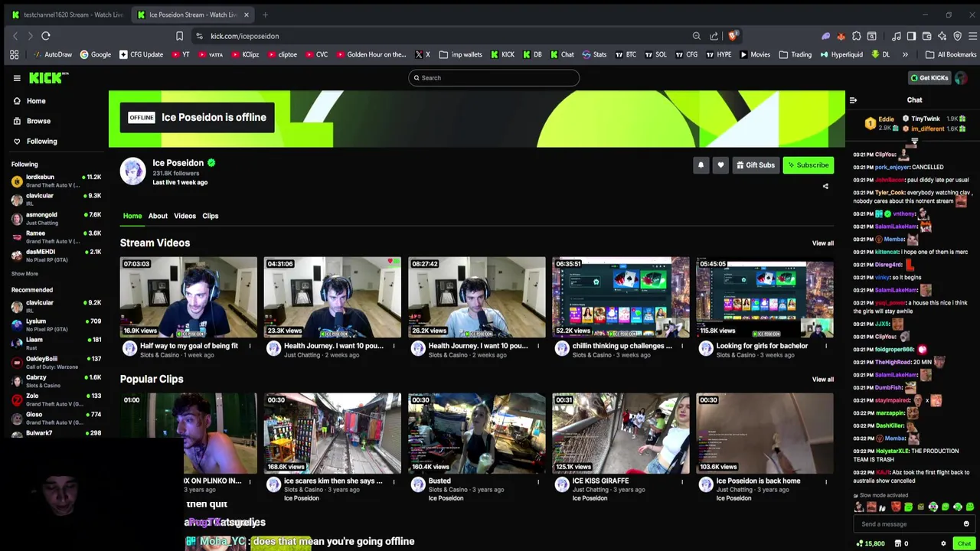980x551 pixels.
Task: Switch to testchannel1620 Stream browser tab
Action: click(x=67, y=15)
